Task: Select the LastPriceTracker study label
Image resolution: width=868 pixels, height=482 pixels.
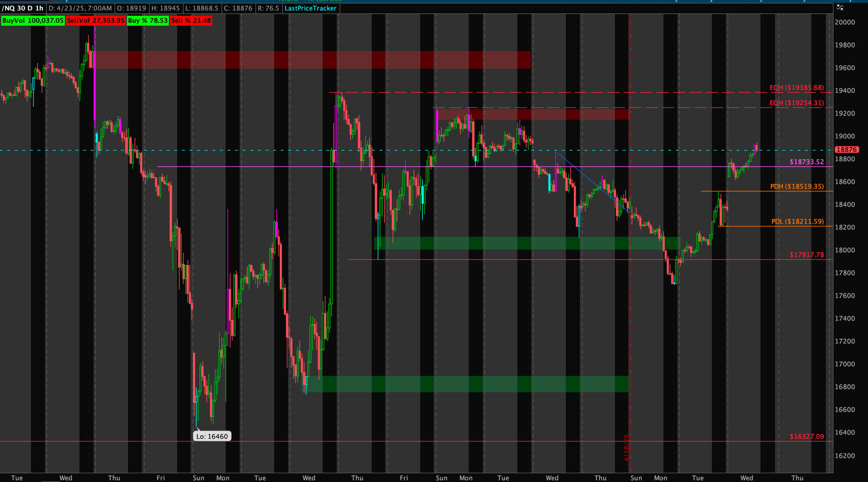Action: point(310,8)
